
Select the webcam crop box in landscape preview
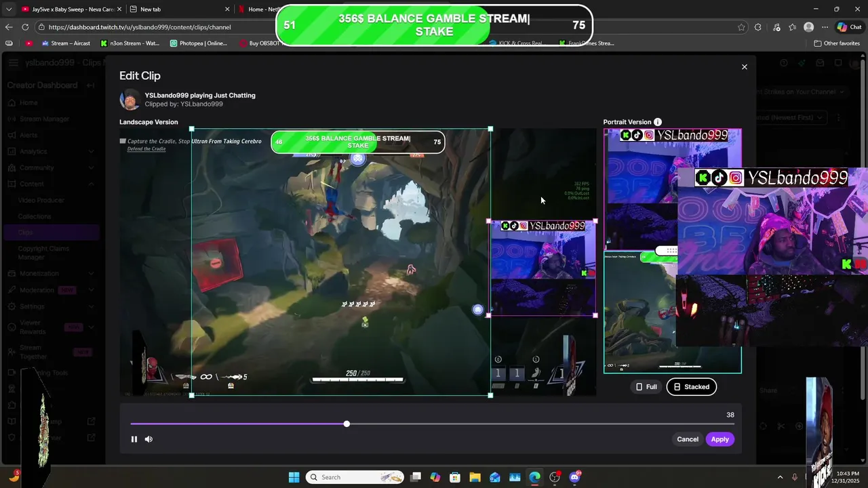[542, 268]
